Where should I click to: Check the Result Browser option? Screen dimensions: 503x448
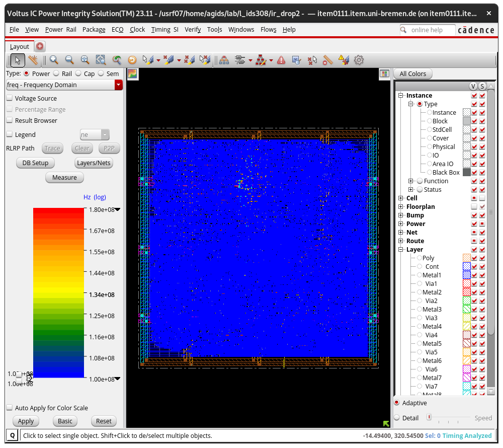(x=9, y=120)
